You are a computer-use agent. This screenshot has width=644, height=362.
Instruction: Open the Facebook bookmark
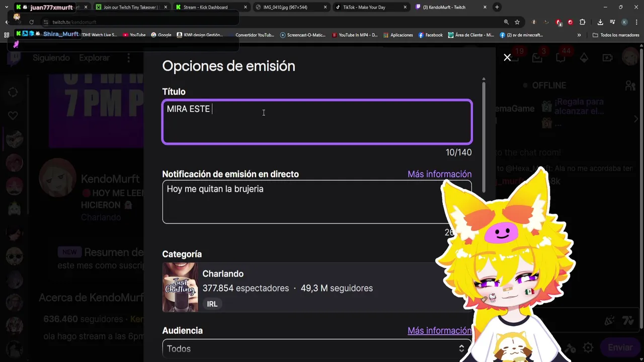click(x=431, y=35)
